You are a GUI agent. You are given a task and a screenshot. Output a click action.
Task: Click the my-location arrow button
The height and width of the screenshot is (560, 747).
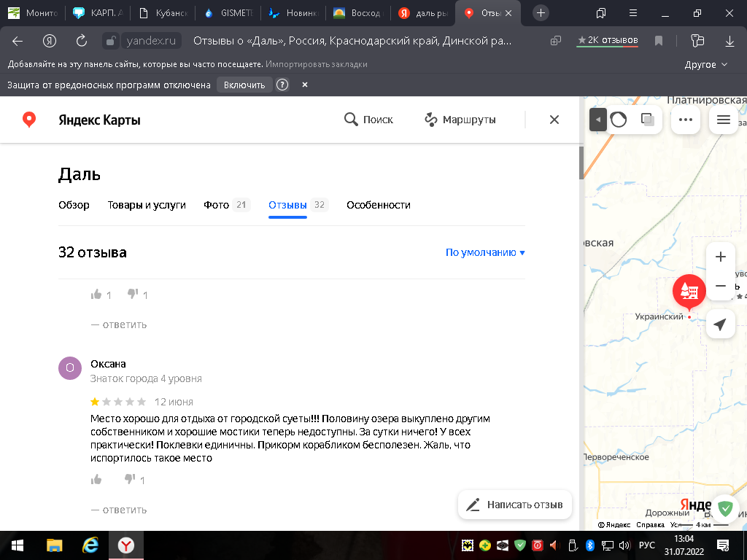721,324
